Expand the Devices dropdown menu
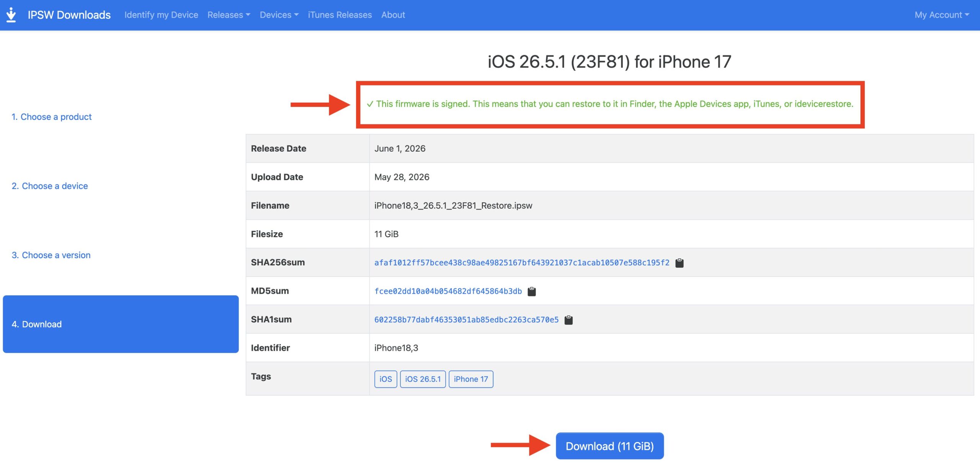 tap(279, 15)
